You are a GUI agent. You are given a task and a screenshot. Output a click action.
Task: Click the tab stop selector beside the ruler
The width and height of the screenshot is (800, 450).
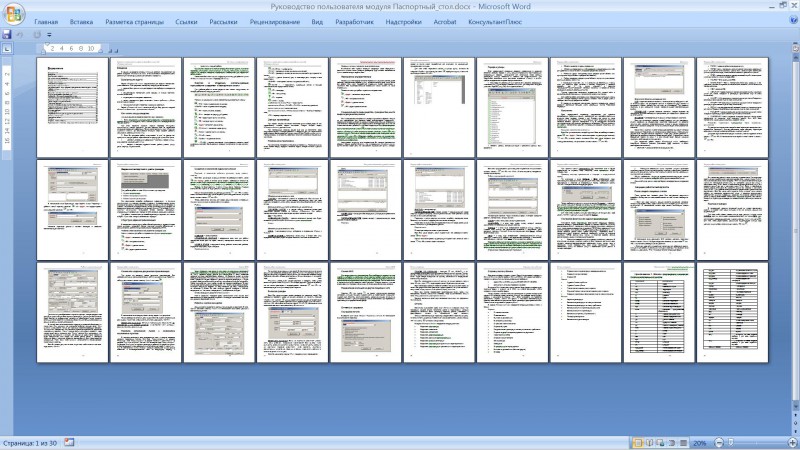[7, 48]
